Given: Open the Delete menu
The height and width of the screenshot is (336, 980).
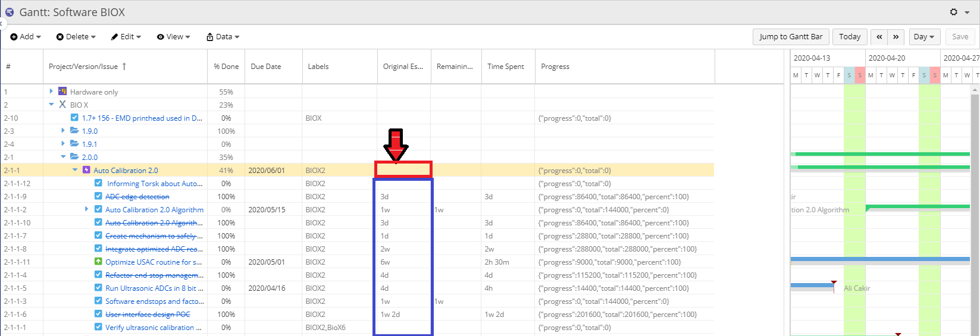Looking at the screenshot, I should (x=76, y=37).
